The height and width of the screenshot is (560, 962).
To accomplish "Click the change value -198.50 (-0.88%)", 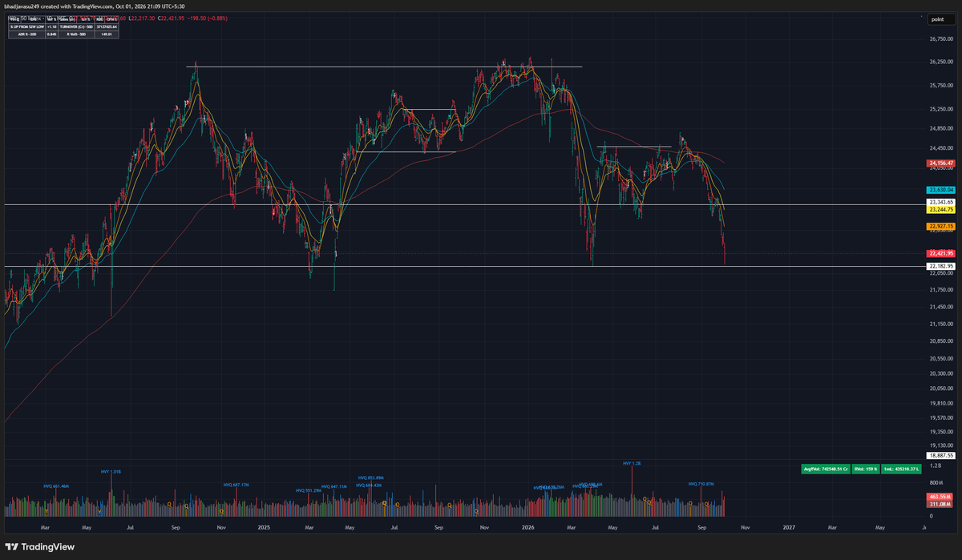I will click(208, 18).
